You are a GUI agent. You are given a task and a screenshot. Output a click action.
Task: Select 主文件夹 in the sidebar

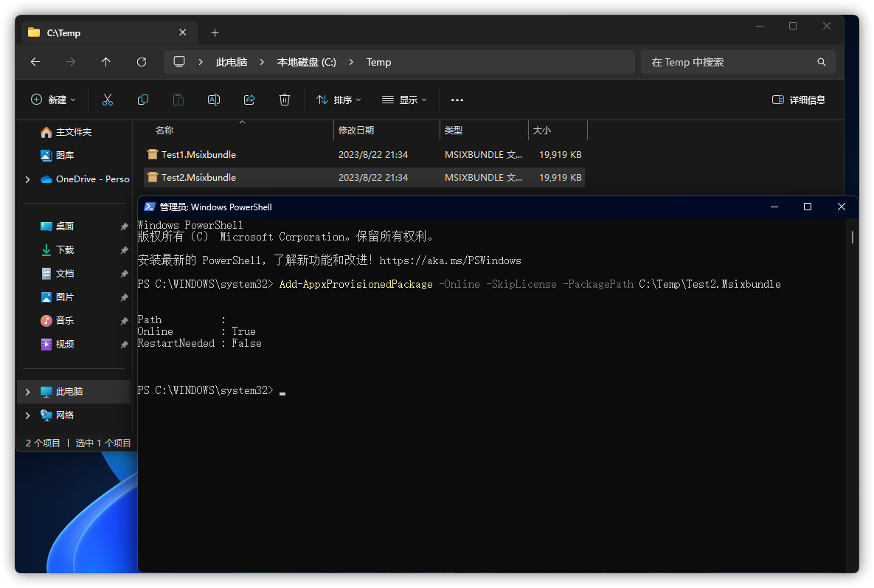[x=74, y=132]
